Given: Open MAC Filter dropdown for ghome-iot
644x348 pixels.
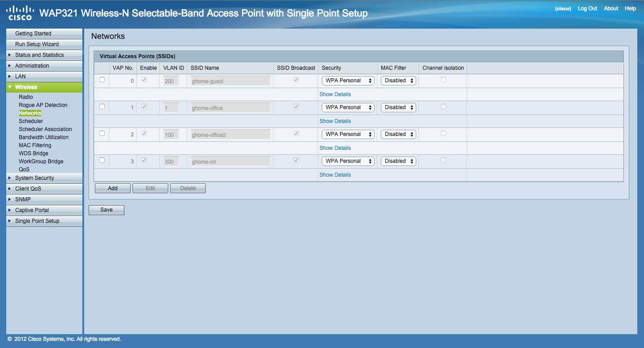Looking at the screenshot, I should coord(398,161).
